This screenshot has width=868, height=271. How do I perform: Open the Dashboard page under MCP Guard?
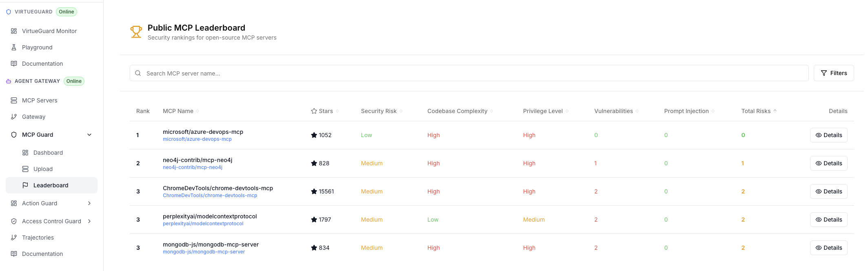pos(48,153)
